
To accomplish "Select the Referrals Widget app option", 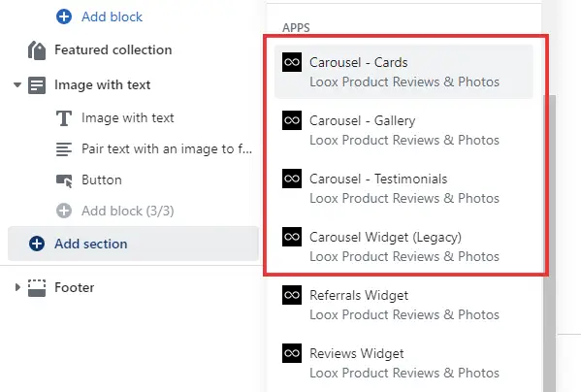I will (403, 305).
